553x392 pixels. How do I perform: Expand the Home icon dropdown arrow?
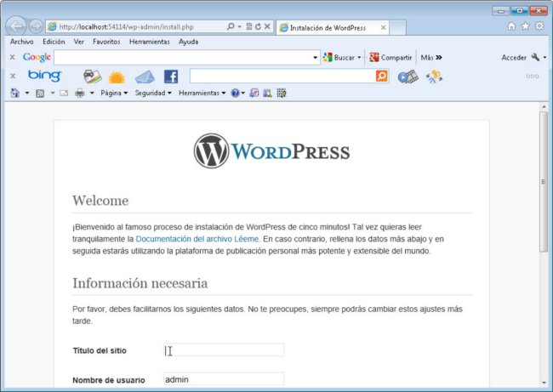coord(27,93)
